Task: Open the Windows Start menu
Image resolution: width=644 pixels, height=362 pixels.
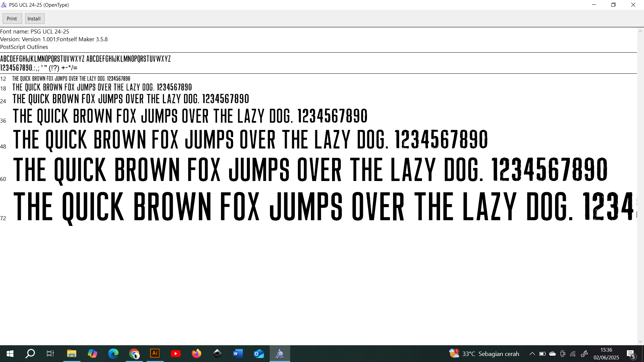Action: point(10,354)
